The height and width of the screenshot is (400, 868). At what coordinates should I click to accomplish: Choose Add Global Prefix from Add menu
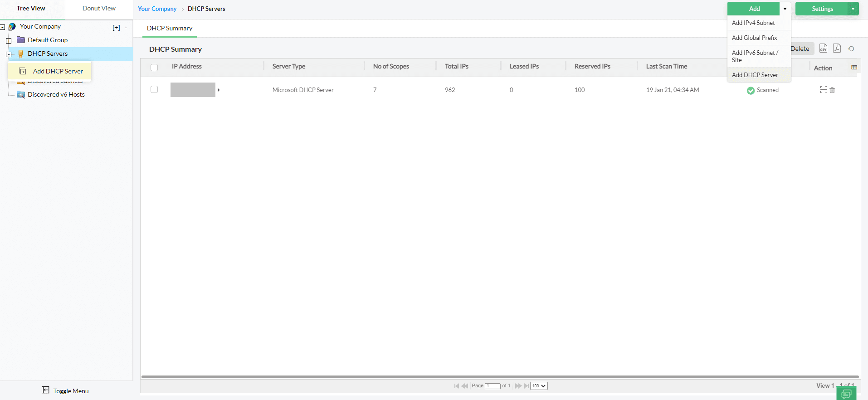pyautogui.click(x=759, y=38)
